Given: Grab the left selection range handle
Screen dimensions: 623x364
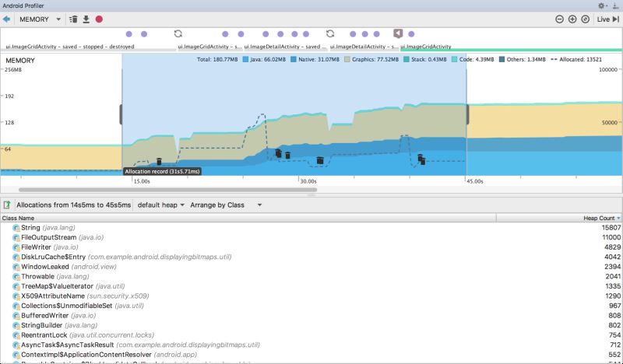Looking at the screenshot, I should [x=121, y=114].
